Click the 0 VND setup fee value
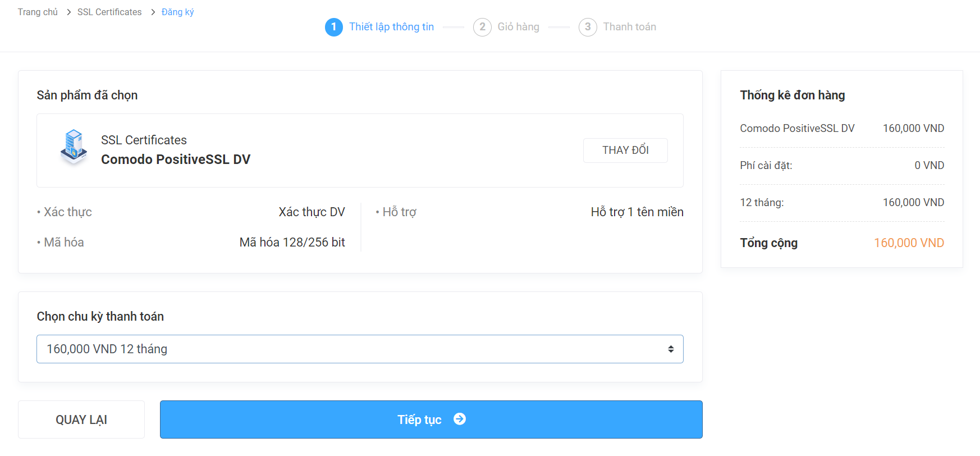980x456 pixels. click(929, 166)
